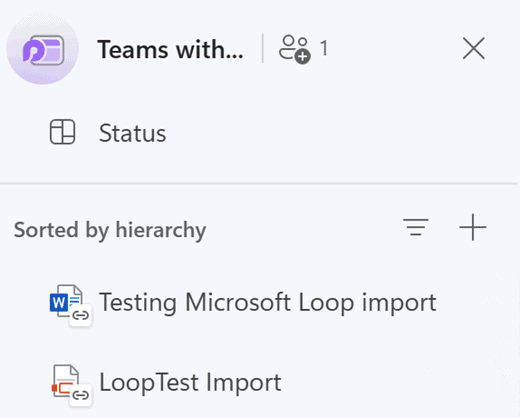Open the Status page
The width and height of the screenshot is (520, 418).
pos(132,133)
